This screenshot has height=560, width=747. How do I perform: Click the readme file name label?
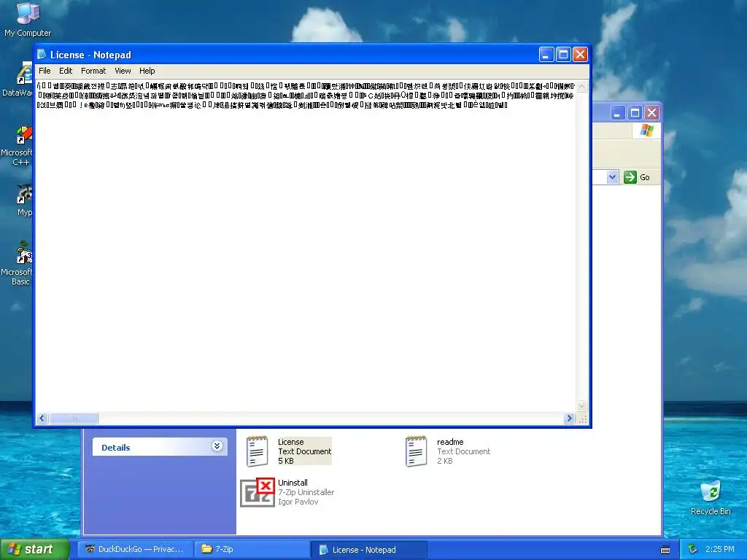tap(450, 442)
